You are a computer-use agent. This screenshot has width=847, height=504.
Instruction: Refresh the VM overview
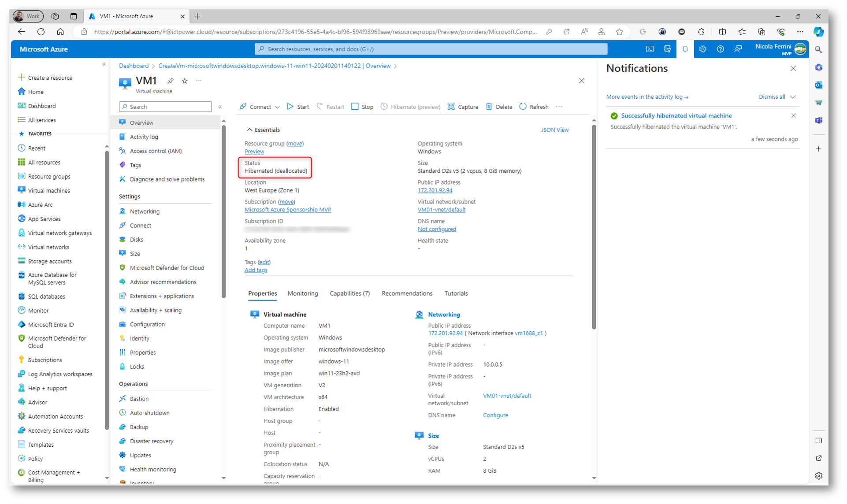534,107
